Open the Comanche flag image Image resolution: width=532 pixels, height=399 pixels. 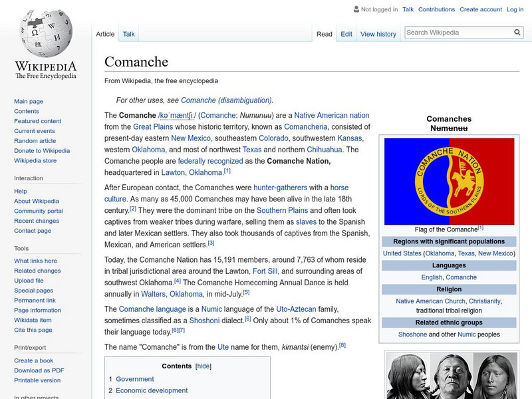tap(450, 181)
